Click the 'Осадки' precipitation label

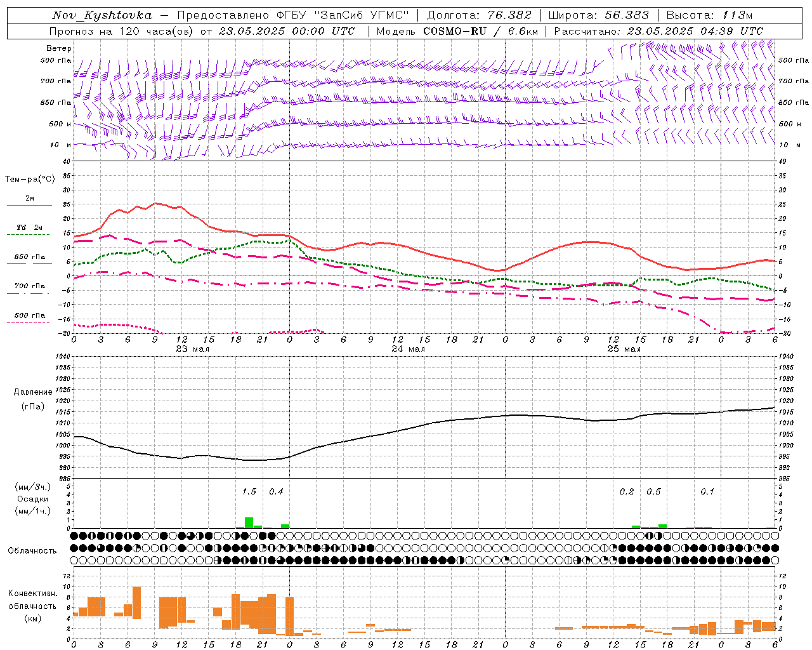[33, 499]
